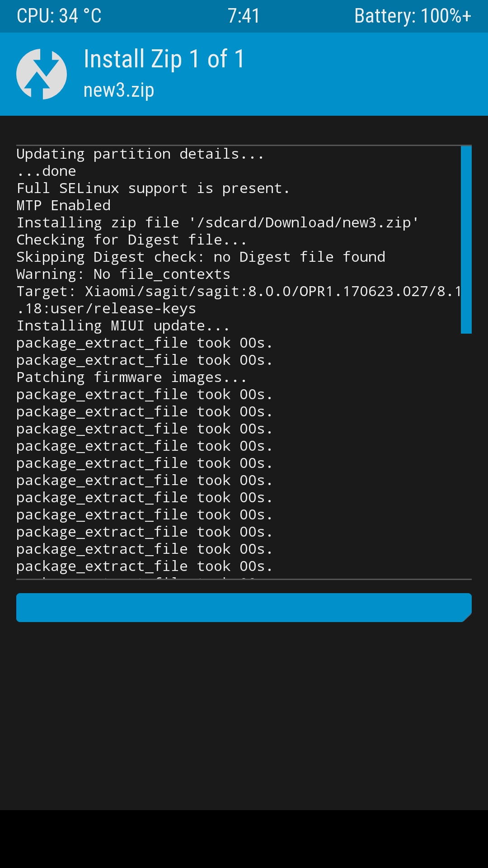The image size is (488, 868).
Task: Click the 'Skipping Digest check' log line
Action: [x=201, y=257]
